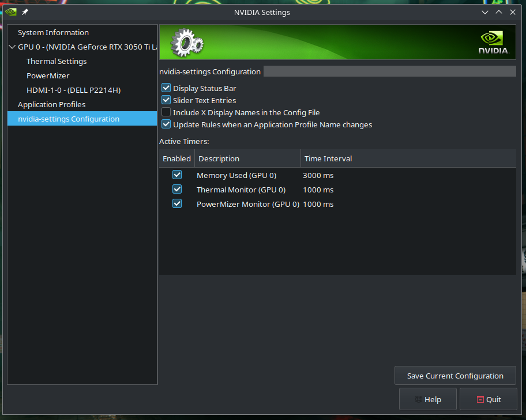Viewport: 526px width, 420px height.
Task: Uncheck Update Rules when Application Profile Name changes
Action: point(166,124)
